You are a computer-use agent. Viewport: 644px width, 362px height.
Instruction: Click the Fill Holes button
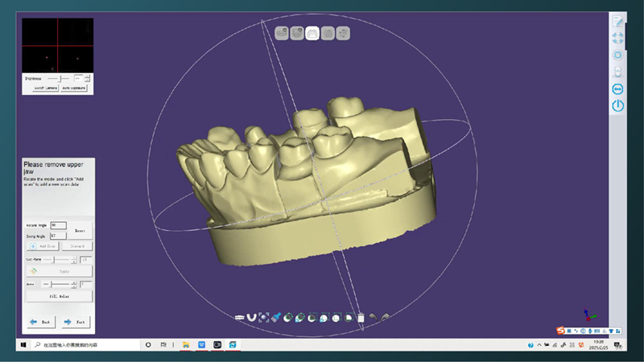tap(59, 296)
